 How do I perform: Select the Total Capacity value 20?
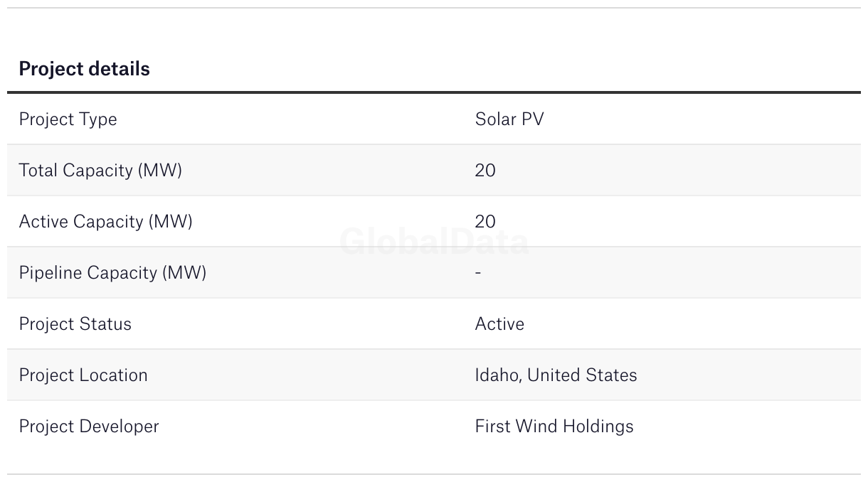[x=485, y=171]
